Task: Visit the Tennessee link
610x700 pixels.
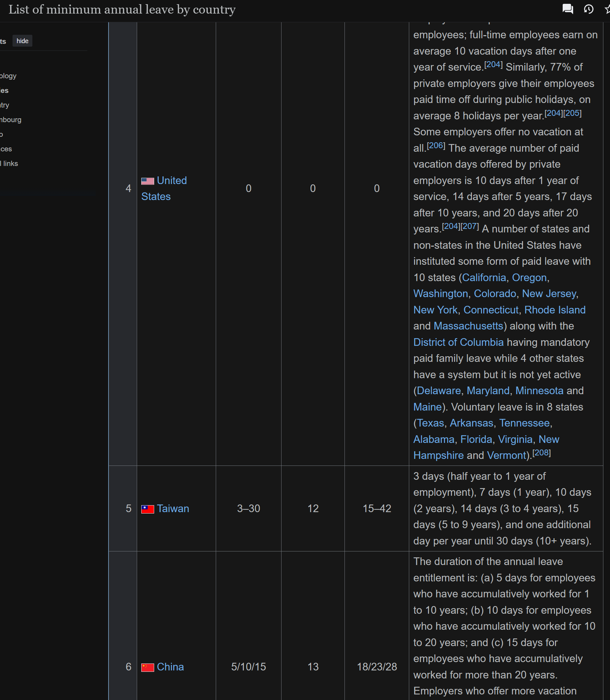Action: coord(524,423)
